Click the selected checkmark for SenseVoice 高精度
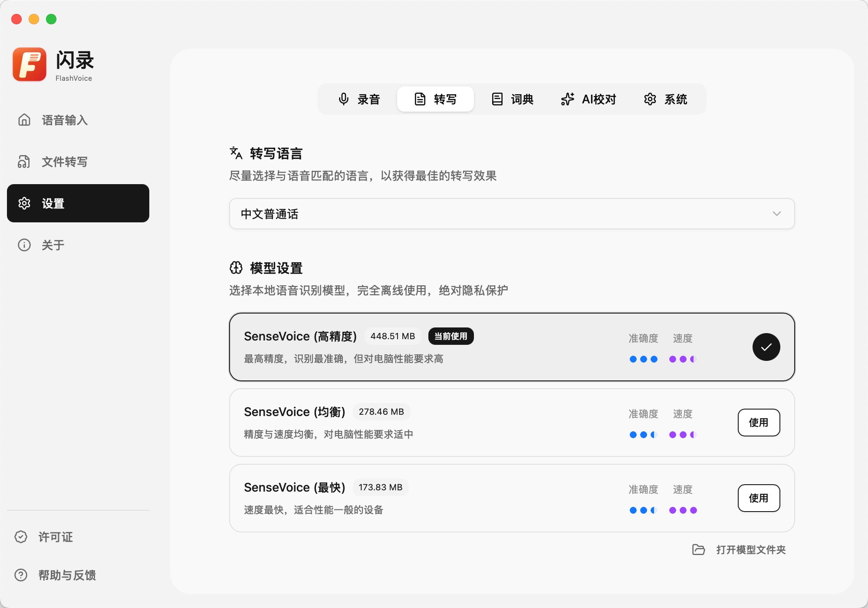This screenshot has height=608, width=868. click(766, 347)
